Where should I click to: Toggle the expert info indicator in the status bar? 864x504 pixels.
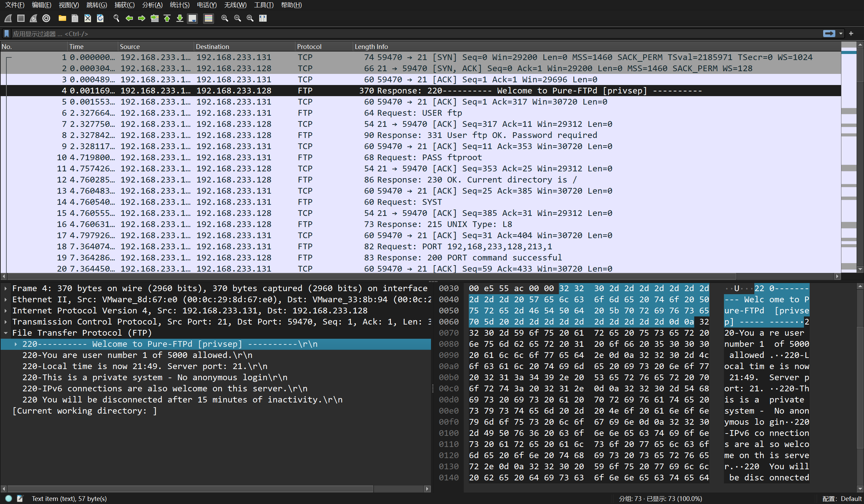pos(8,499)
